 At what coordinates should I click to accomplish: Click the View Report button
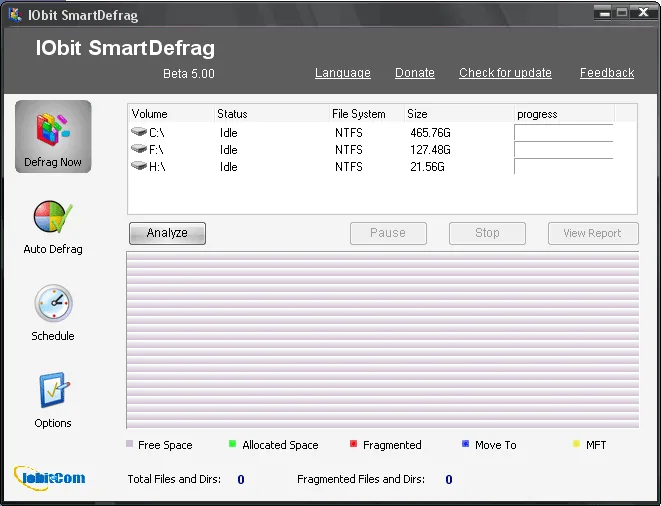[593, 233]
